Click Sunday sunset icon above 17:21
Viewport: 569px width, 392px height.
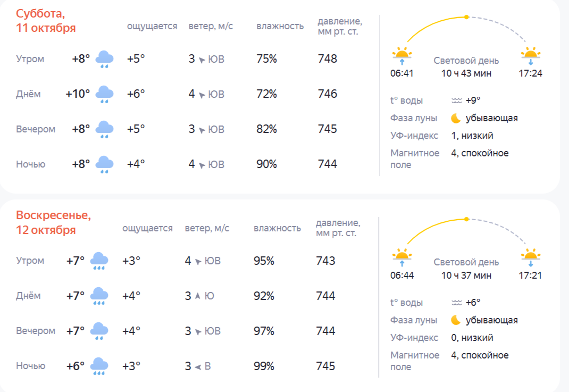click(531, 257)
